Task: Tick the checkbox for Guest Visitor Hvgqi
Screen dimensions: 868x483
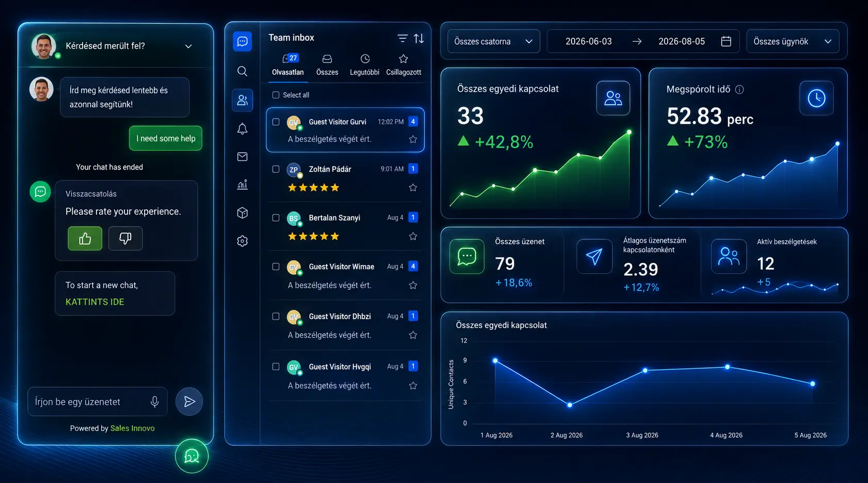Action: (276, 367)
